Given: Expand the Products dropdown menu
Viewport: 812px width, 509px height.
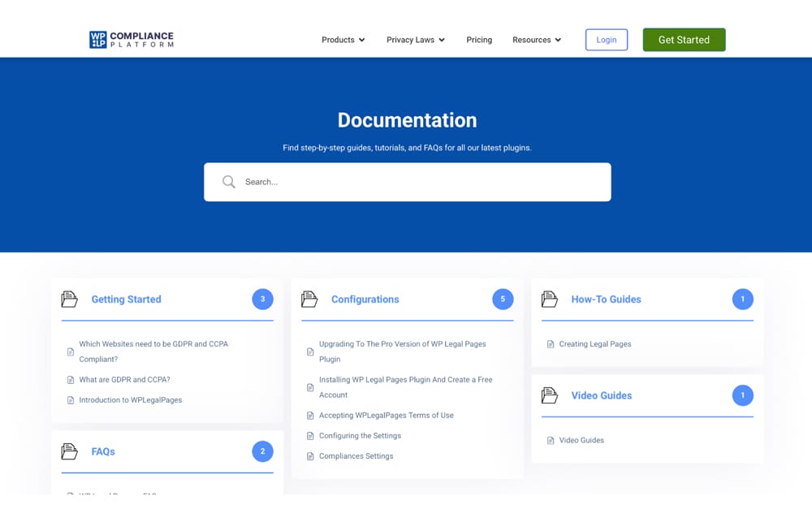Looking at the screenshot, I should (x=343, y=39).
